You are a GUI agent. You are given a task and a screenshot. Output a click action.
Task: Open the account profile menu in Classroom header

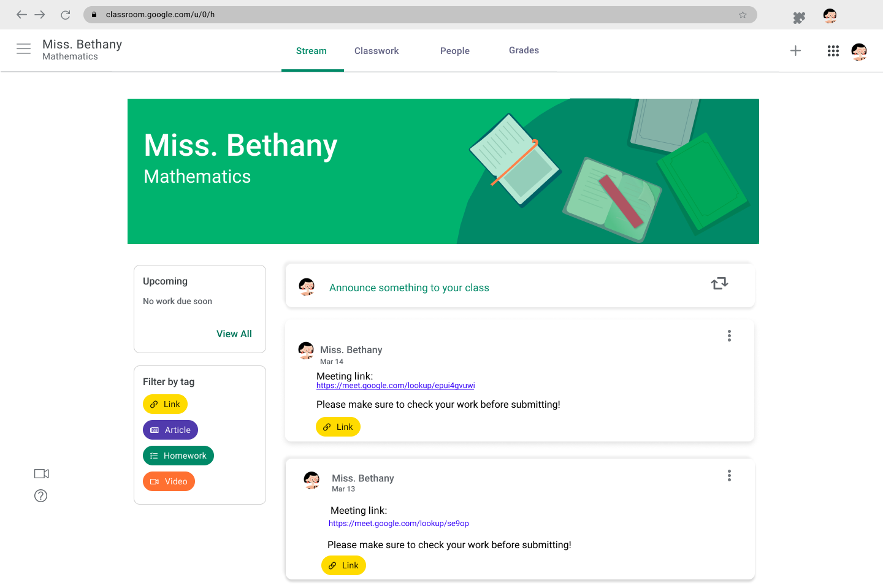click(859, 52)
